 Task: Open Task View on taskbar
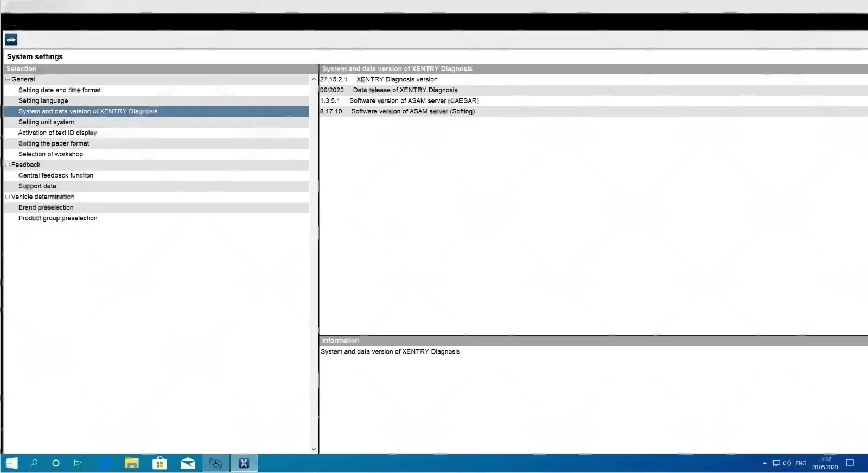(78, 463)
